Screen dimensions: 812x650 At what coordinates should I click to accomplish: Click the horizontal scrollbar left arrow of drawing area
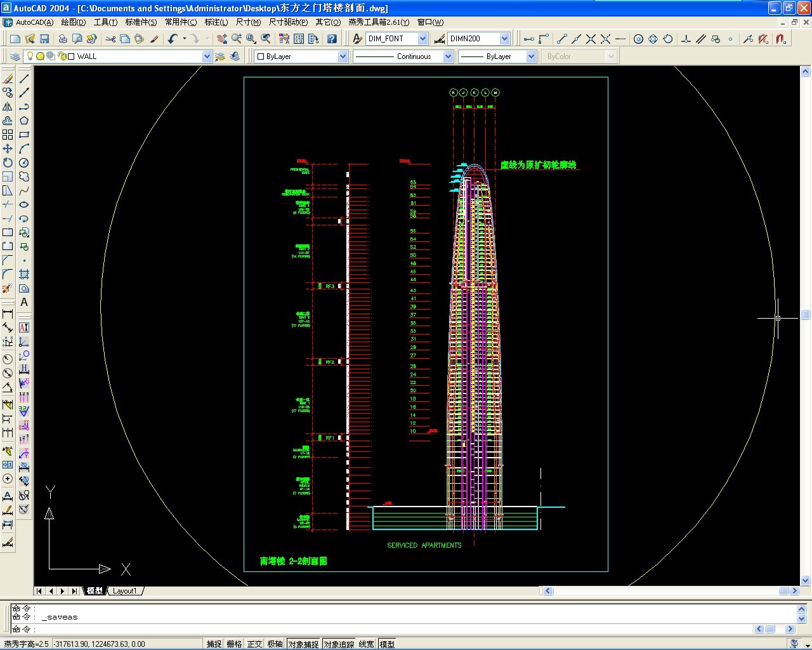(547, 591)
